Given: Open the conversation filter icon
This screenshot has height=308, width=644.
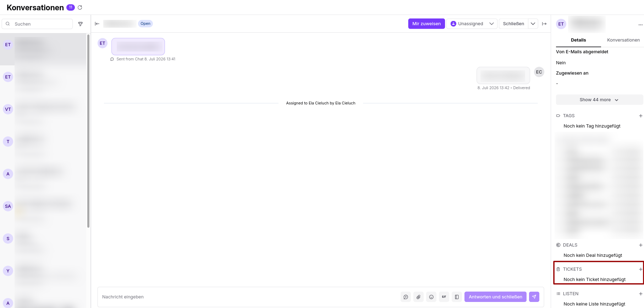Looking at the screenshot, I should tap(81, 24).
